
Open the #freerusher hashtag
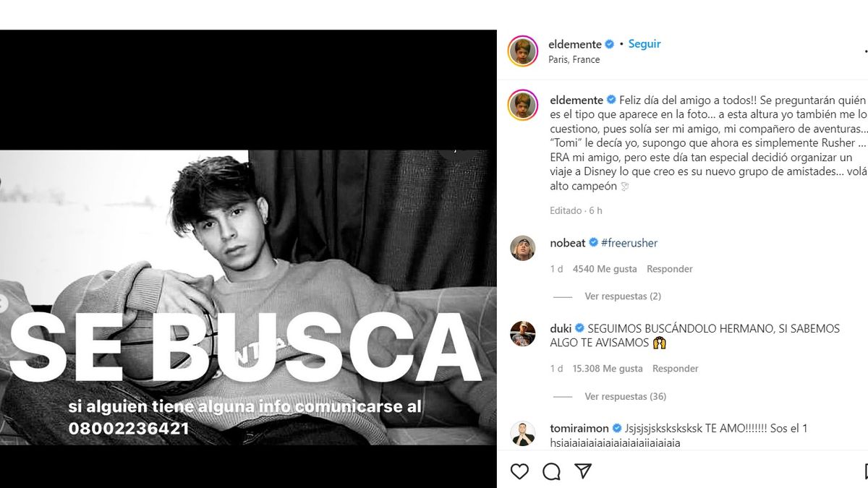pos(629,243)
